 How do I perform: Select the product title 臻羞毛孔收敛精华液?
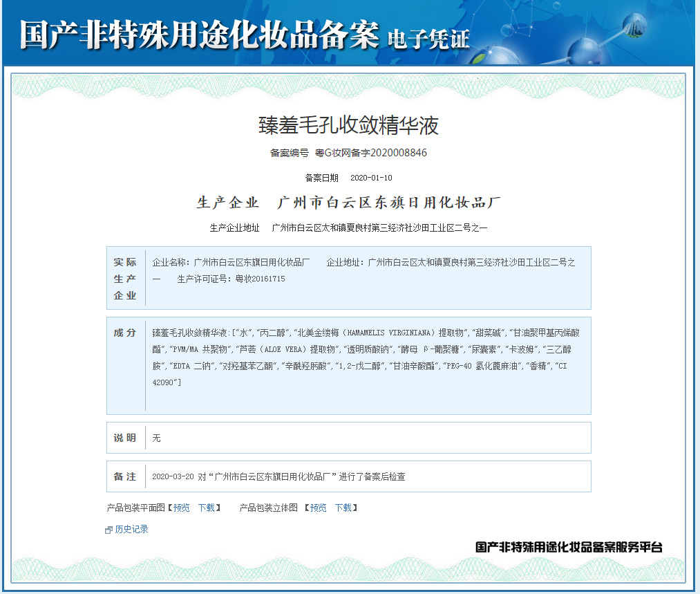point(349,125)
